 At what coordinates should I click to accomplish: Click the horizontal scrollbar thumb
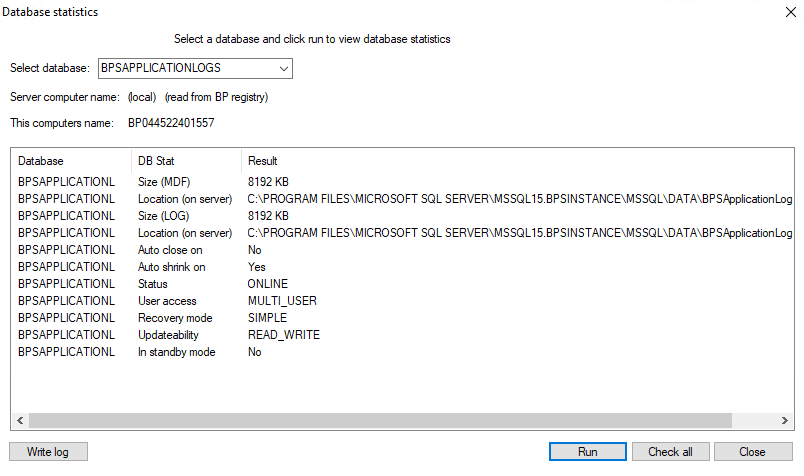coord(380,420)
